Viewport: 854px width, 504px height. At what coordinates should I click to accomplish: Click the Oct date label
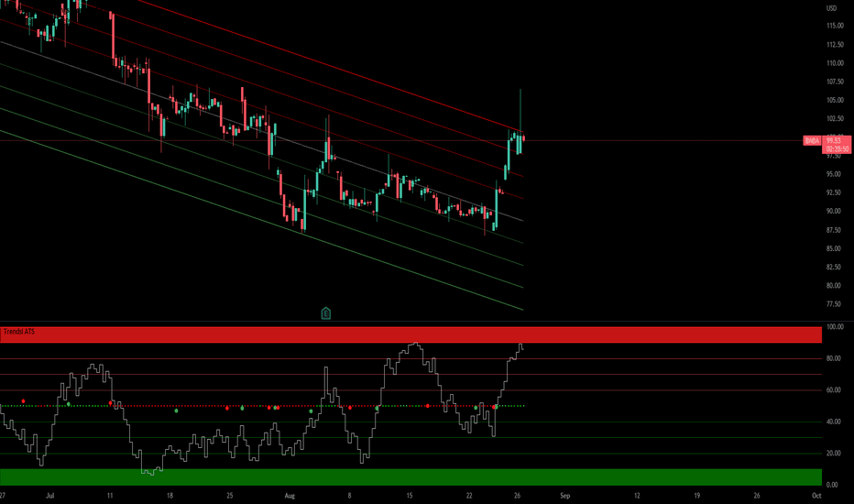pos(816,496)
